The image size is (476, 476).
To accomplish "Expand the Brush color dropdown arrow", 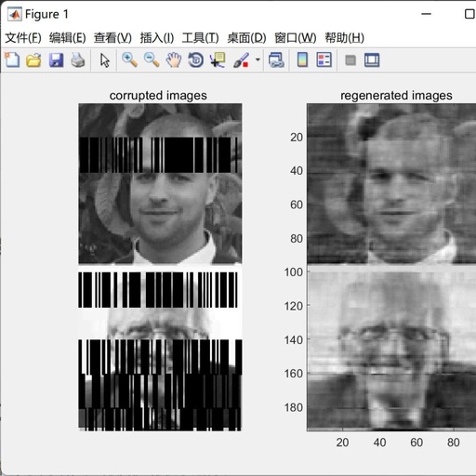I will [258, 59].
